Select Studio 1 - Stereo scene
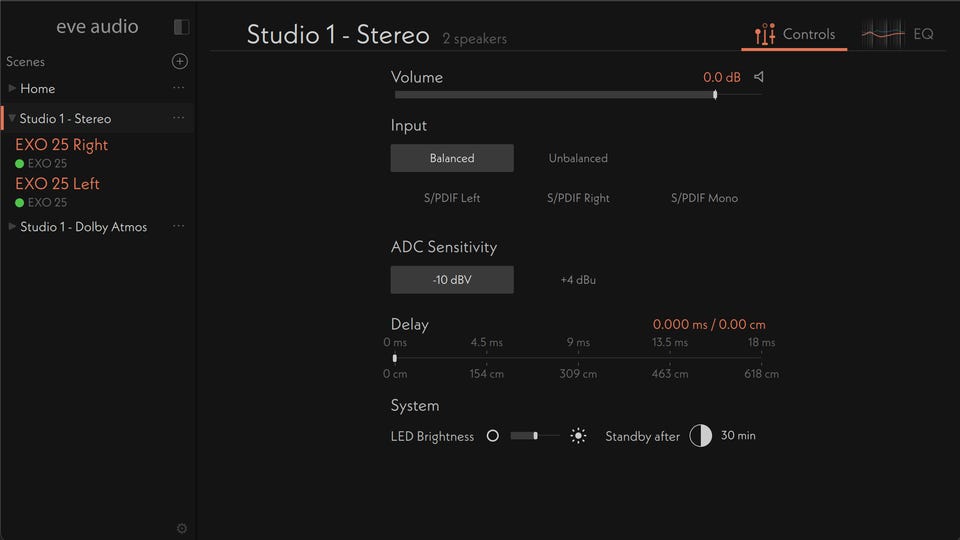Image resolution: width=960 pixels, height=540 pixels. pos(65,119)
